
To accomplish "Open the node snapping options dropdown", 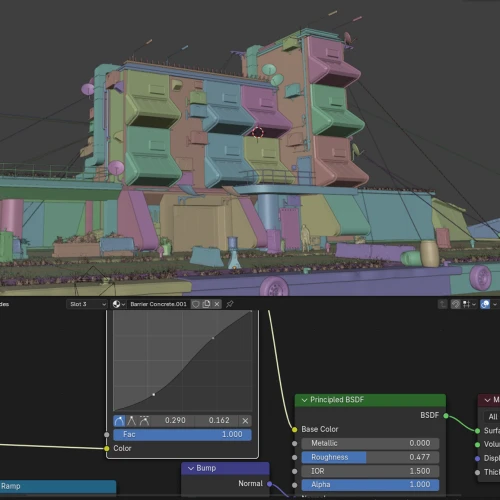I will [470, 304].
